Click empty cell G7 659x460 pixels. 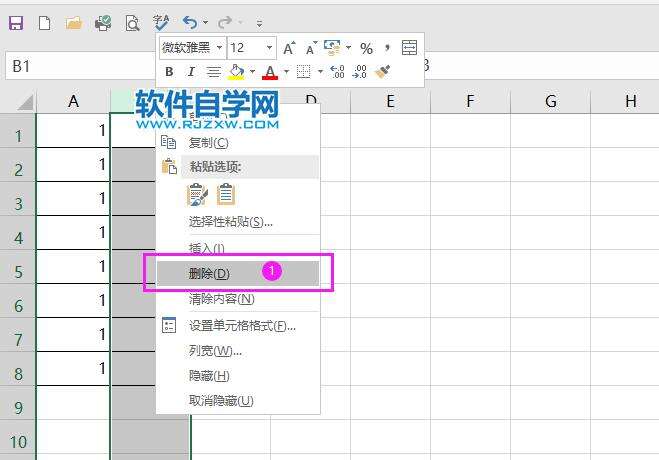point(551,335)
